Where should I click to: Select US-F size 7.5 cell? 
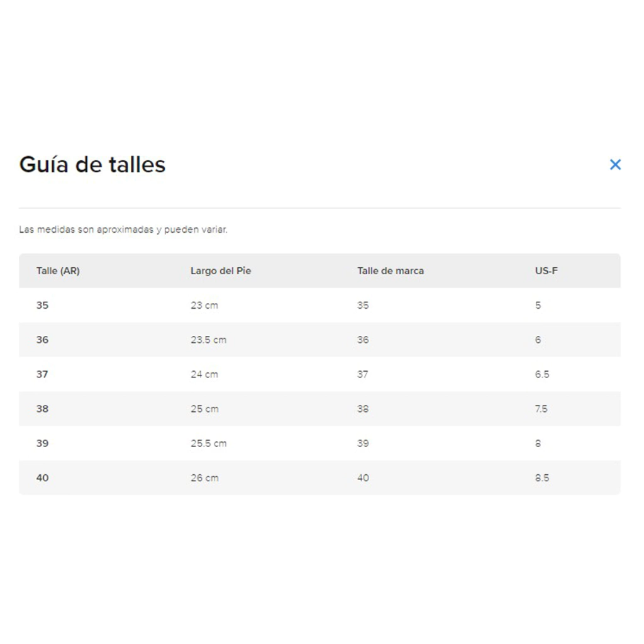pyautogui.click(x=541, y=409)
